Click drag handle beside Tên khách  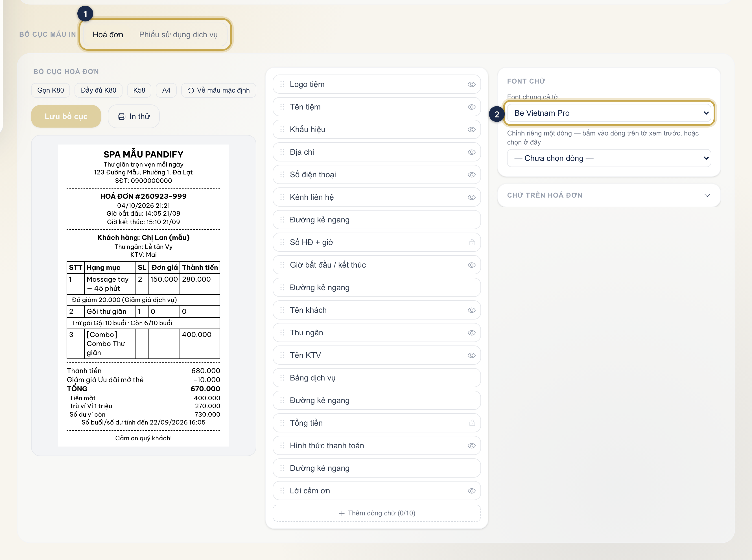282,310
